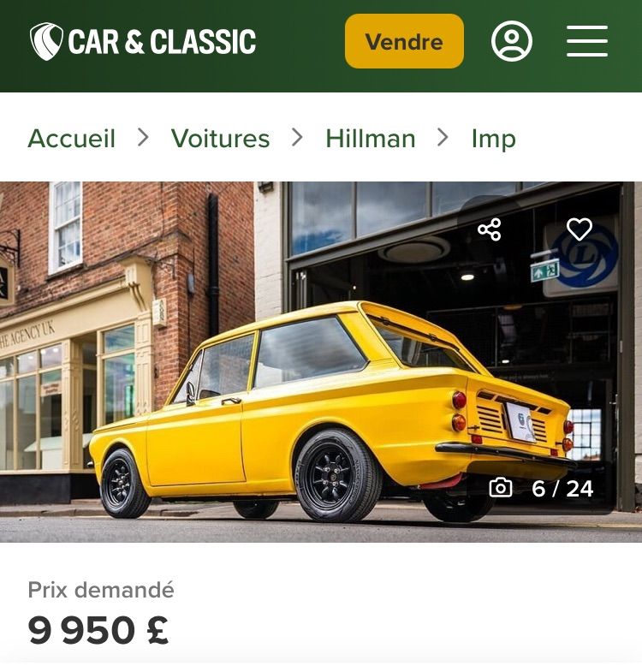Click the chevron after Voitures
The image size is (642, 672).
tap(297, 138)
